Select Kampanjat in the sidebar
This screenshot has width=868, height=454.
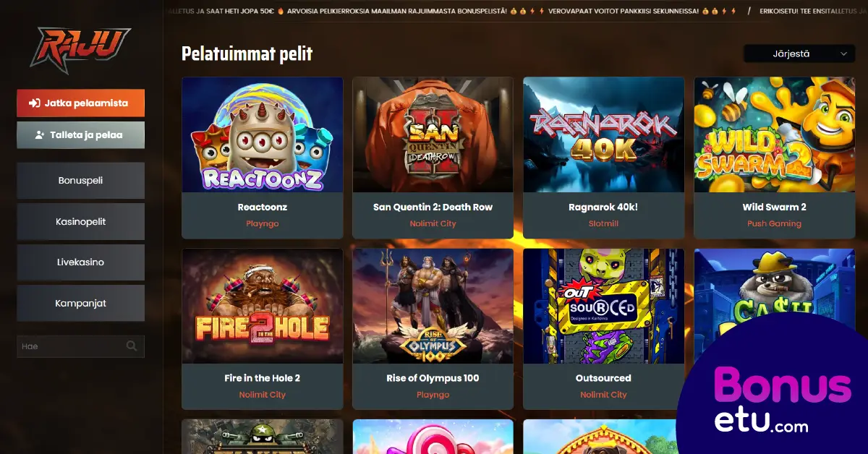pyautogui.click(x=80, y=304)
